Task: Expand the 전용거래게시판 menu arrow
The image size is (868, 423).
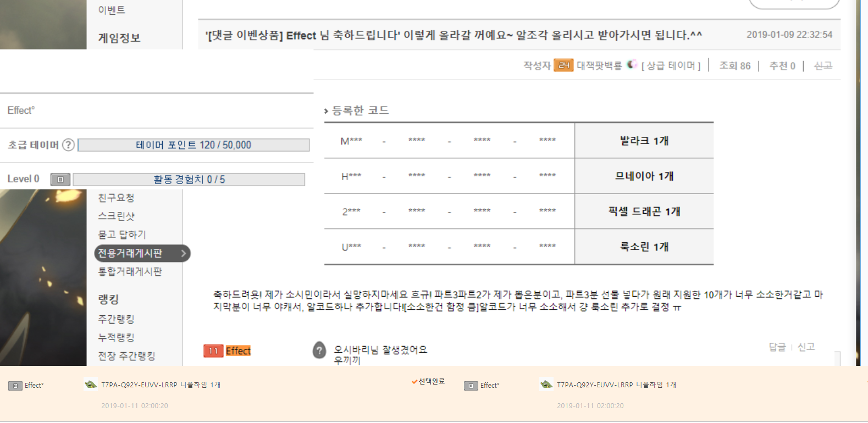Action: 184,253
